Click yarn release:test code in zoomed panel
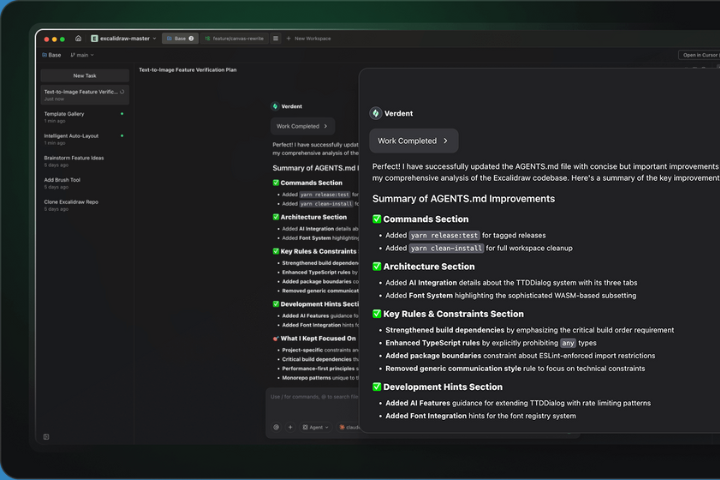Image resolution: width=720 pixels, height=480 pixels. [x=444, y=236]
